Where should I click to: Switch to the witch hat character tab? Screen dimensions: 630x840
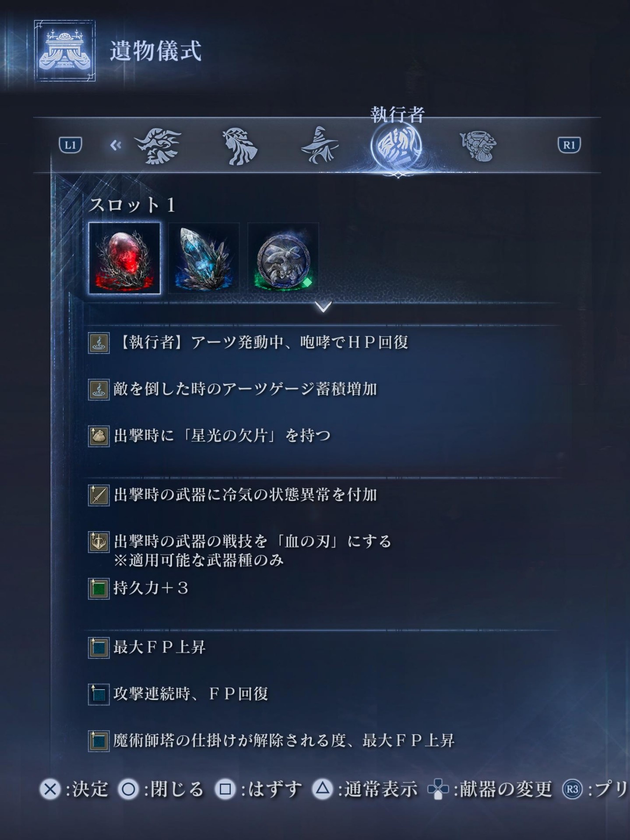click(x=319, y=145)
